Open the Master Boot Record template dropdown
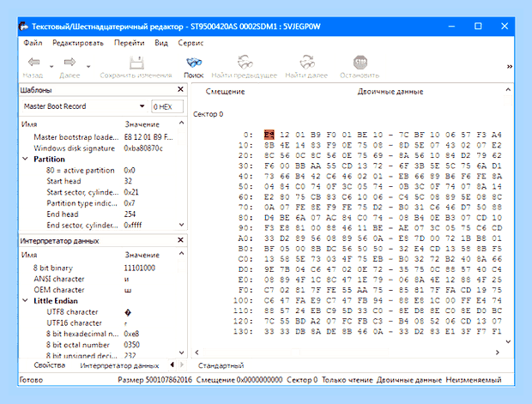532x404 pixels. click(x=142, y=106)
